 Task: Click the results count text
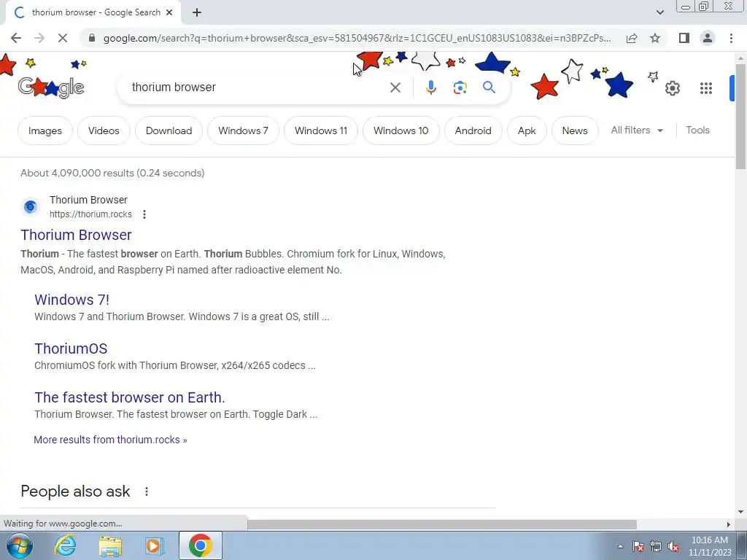coord(112,173)
